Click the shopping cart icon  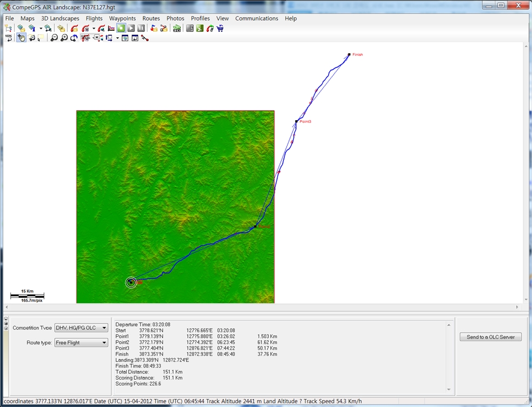click(x=220, y=28)
